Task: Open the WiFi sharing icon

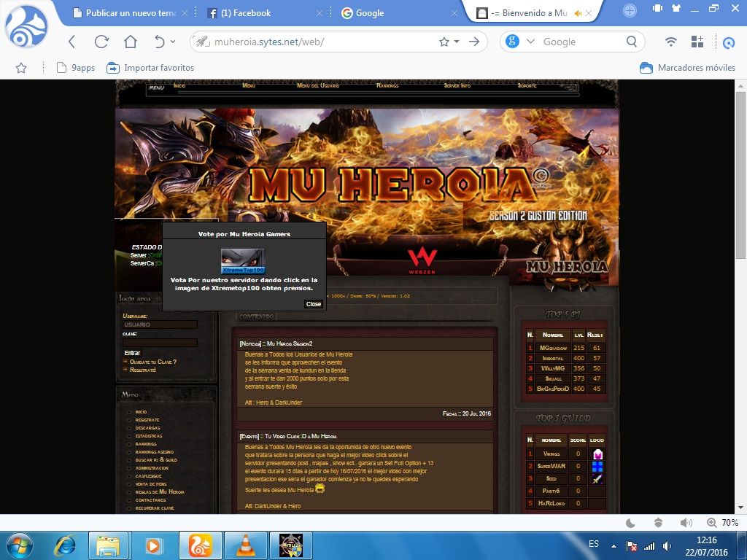Action: (x=671, y=42)
